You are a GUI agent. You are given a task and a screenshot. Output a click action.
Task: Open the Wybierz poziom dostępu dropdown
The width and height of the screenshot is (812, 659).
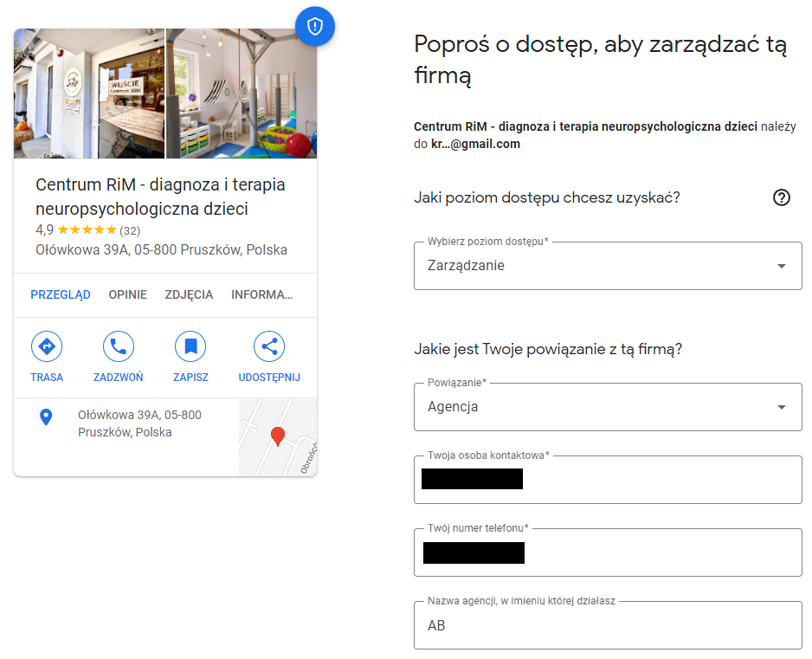[x=608, y=266]
